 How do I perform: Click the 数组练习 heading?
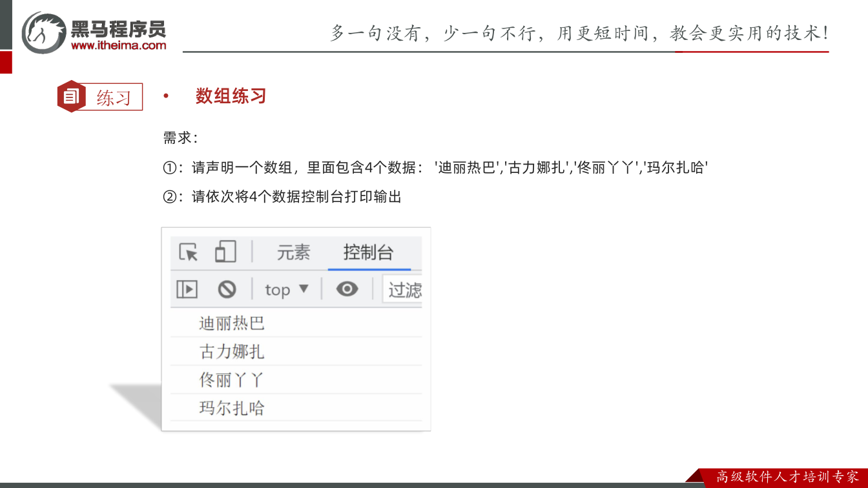(231, 96)
